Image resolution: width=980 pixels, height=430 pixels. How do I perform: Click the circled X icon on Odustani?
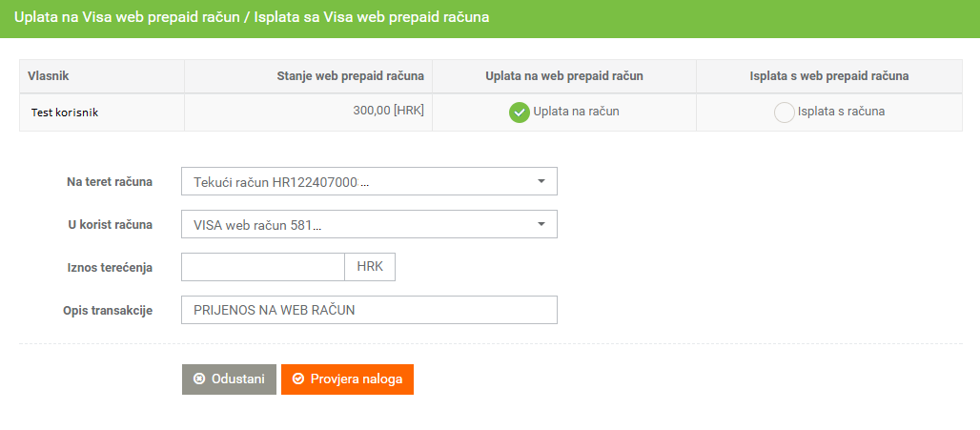tap(199, 379)
